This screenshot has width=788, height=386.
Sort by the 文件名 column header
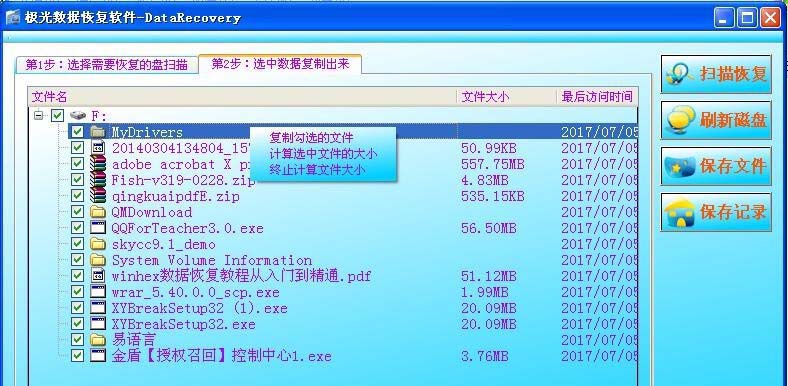tap(242, 96)
